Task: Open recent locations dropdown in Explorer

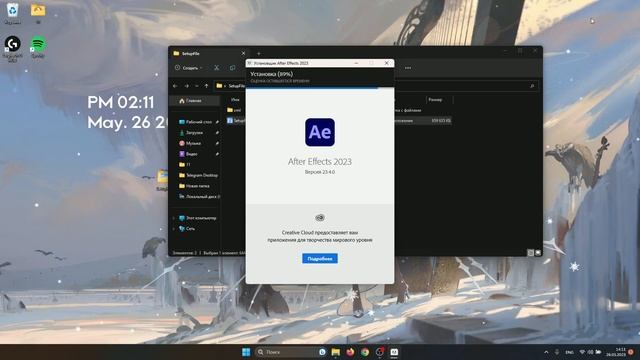Action: pyautogui.click(x=196, y=86)
